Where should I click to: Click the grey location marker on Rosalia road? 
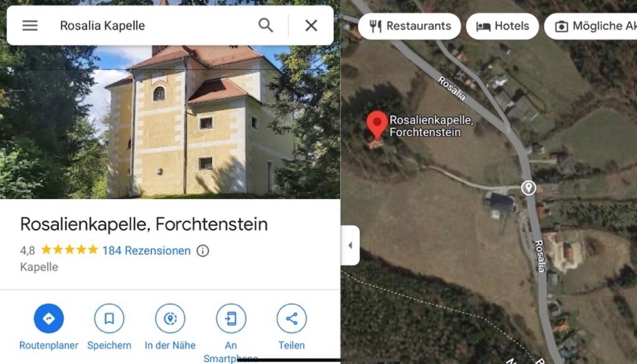coord(529,188)
